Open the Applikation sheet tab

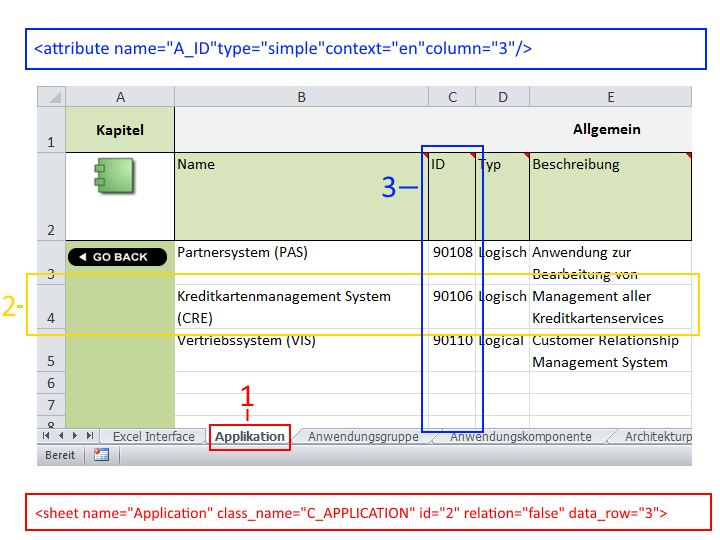tap(250, 436)
